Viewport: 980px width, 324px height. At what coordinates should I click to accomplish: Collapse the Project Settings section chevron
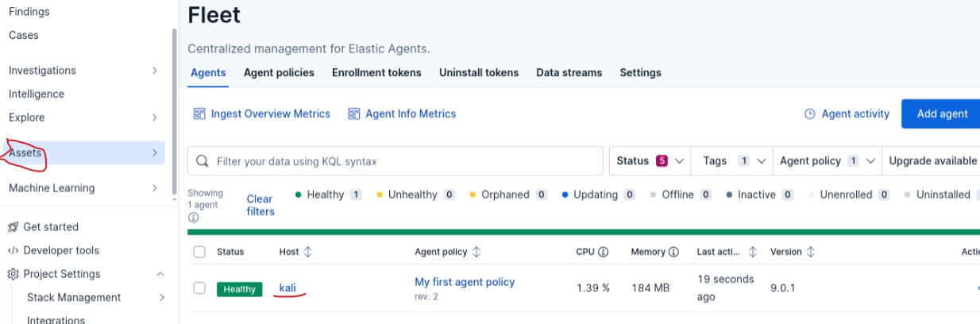[160, 274]
